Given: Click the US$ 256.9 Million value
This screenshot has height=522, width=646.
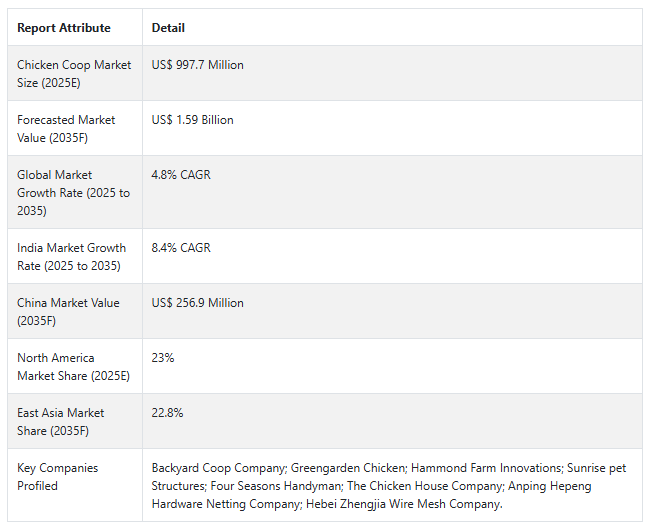Looking at the screenshot, I should (x=197, y=303).
